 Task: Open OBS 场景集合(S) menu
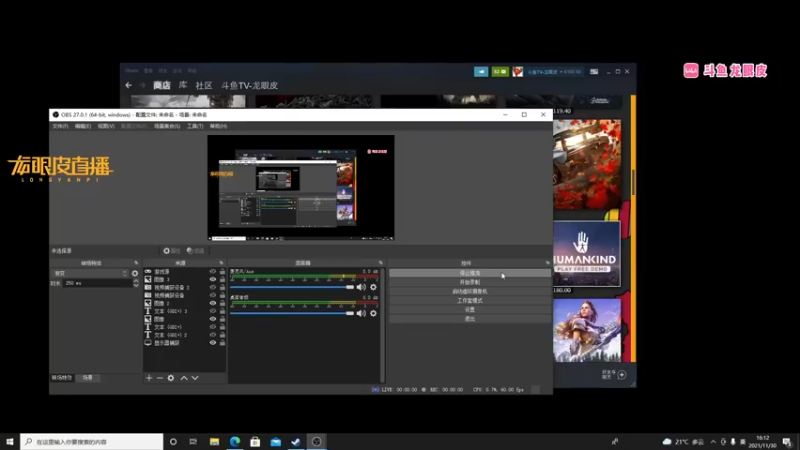167,126
